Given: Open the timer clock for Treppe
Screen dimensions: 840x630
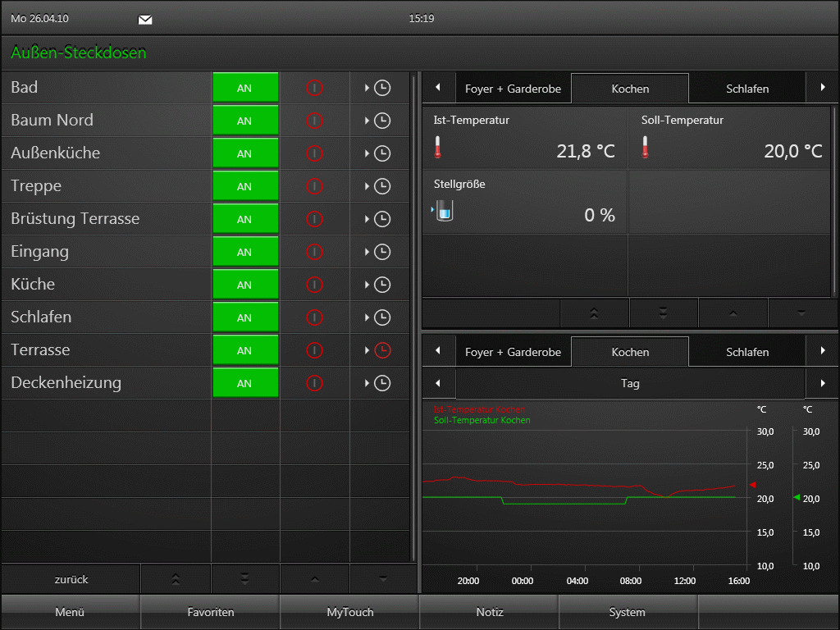Looking at the screenshot, I should [x=382, y=186].
